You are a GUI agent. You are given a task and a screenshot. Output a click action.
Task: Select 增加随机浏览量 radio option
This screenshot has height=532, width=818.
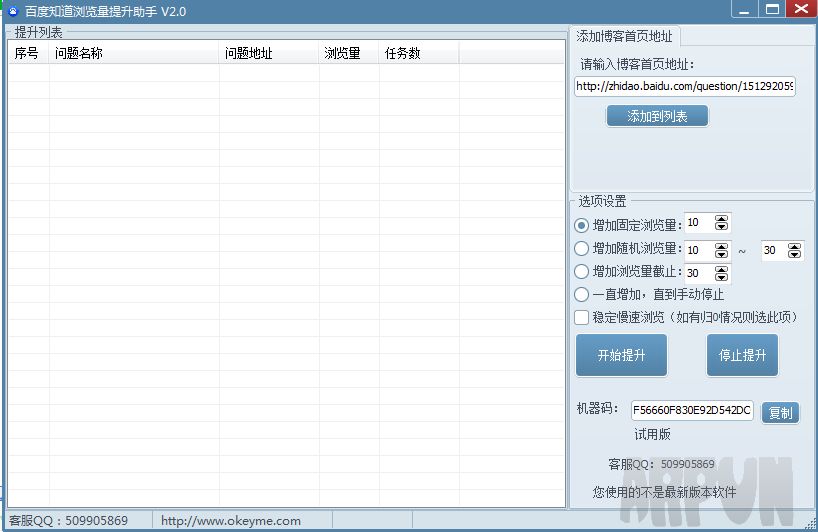[x=582, y=249]
